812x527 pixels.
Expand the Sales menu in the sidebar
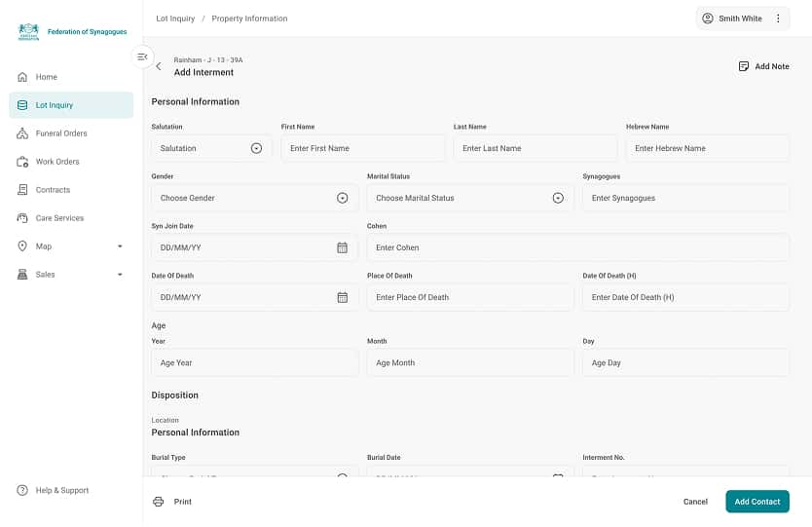tap(120, 275)
